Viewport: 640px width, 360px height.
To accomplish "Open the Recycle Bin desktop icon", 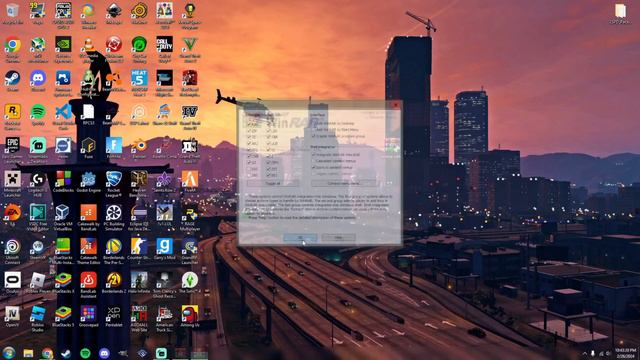I will 12,13.
